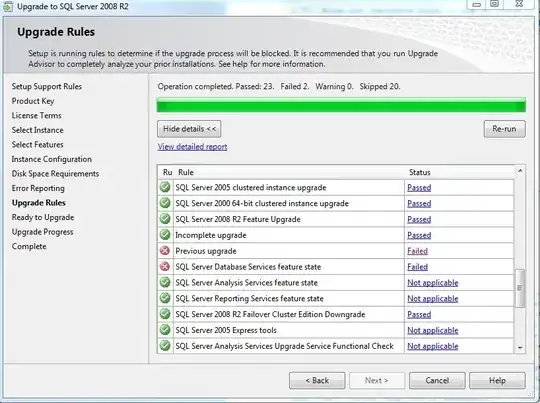Select License Terms step
This screenshot has width=540, height=403.
37,115
